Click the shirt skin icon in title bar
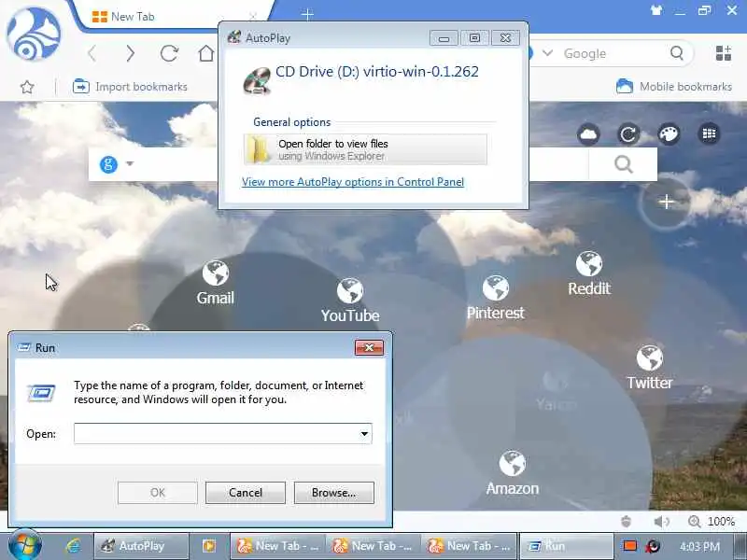The image size is (747, 560). click(x=656, y=10)
